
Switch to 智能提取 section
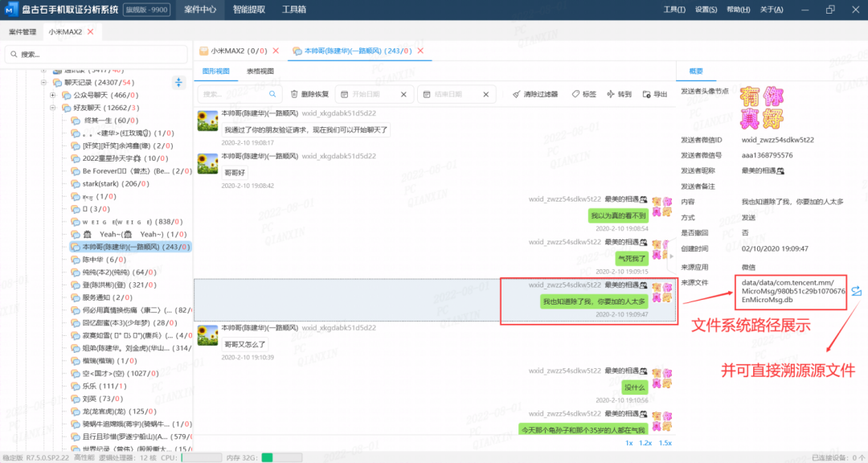(x=248, y=10)
